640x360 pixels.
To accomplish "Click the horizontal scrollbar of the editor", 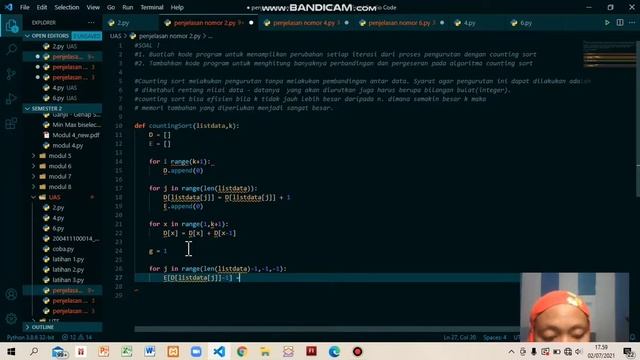I will click(x=327, y=329).
